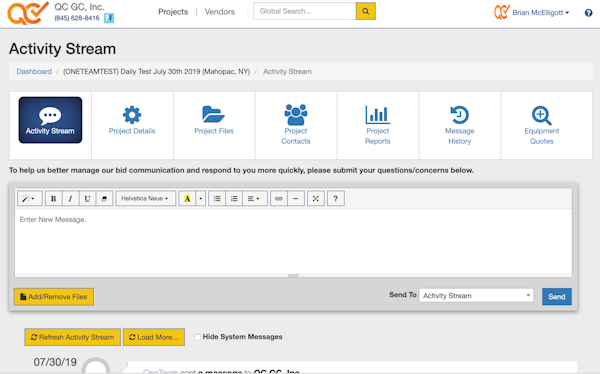The image size is (600, 374).
Task: Open the Helvetica Neue font dropdown
Action: click(145, 198)
